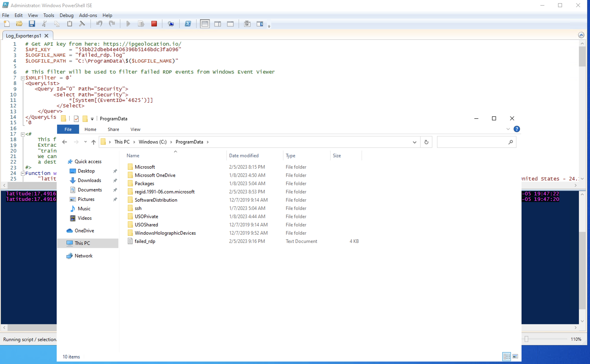This screenshot has width=590, height=364.
Task: Click the Explorer search box
Action: coord(476,142)
